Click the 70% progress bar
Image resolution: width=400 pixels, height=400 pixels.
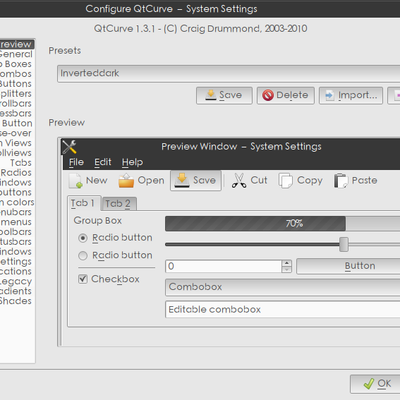283,223
